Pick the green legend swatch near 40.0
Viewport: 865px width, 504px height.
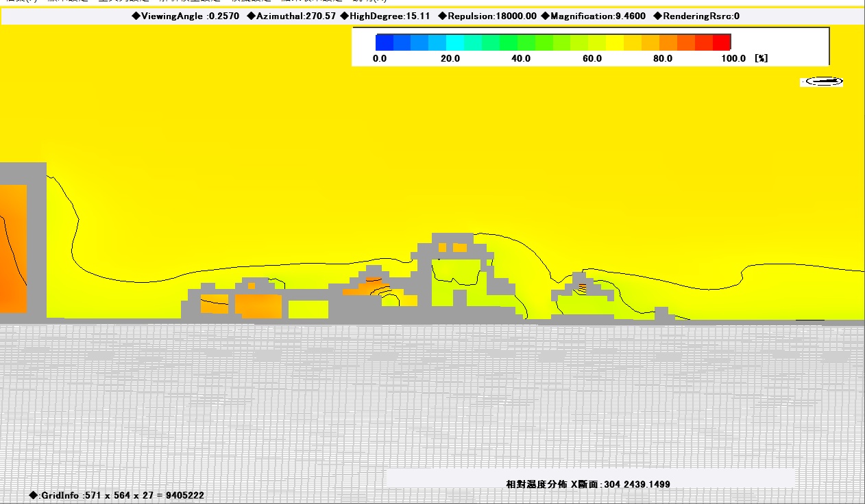pos(509,42)
